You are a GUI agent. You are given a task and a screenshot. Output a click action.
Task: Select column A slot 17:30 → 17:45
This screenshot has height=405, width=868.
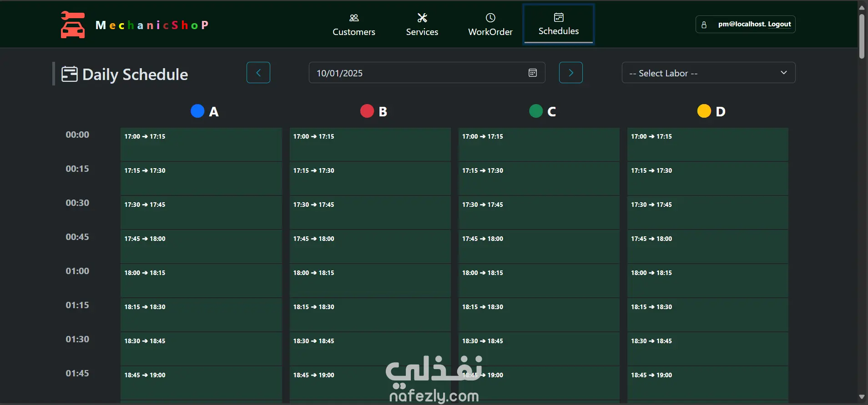201,212
